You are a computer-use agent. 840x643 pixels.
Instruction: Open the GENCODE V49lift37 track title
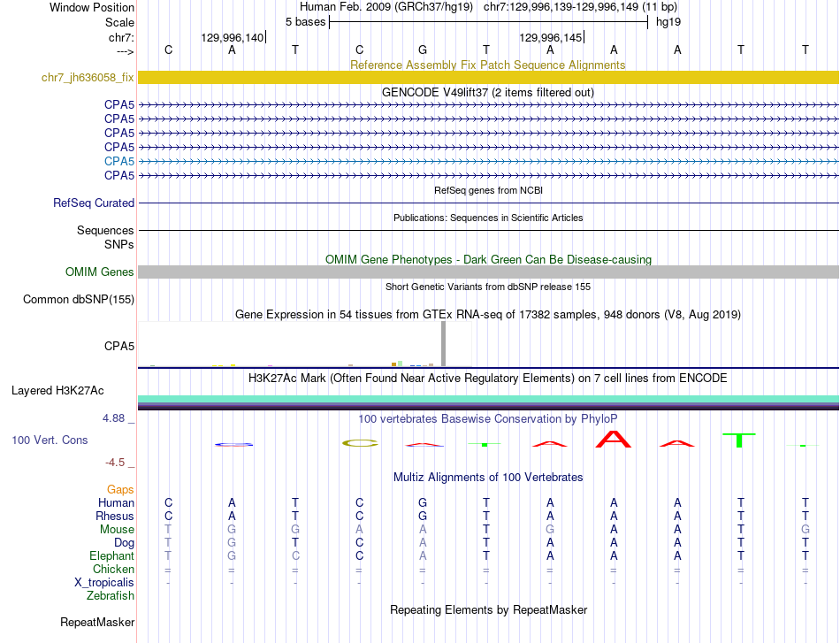tap(487, 92)
